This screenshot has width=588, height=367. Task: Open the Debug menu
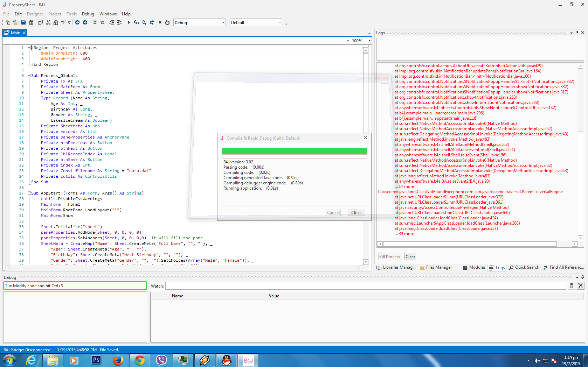click(x=88, y=14)
